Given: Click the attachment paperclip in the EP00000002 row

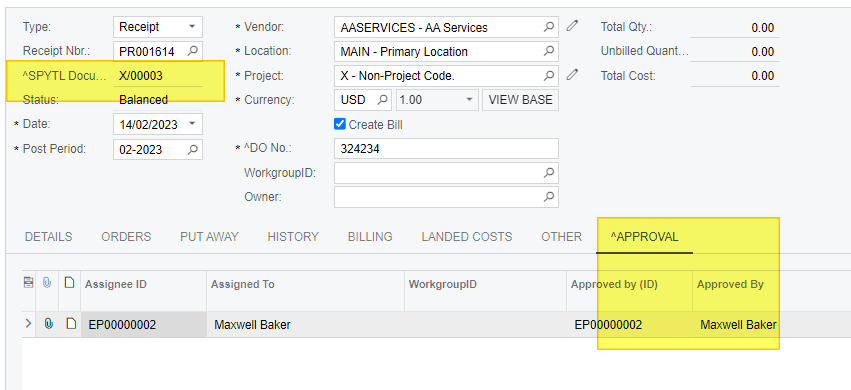Looking at the screenshot, I should tap(48, 324).
